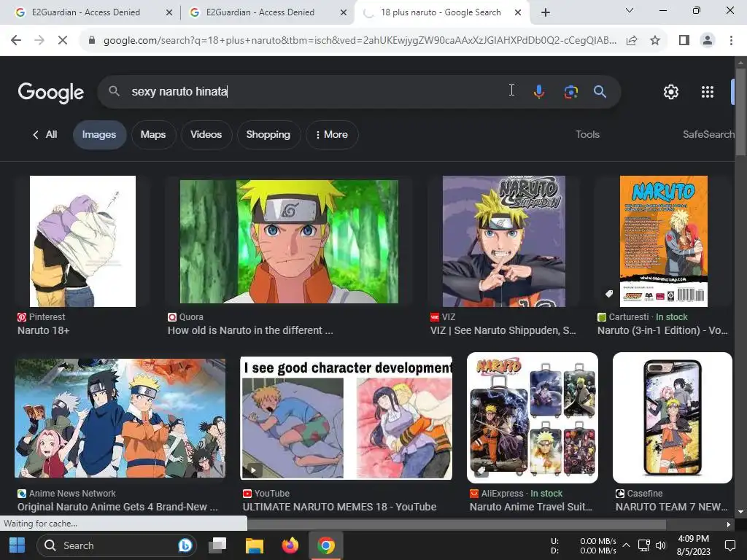This screenshot has width=747, height=560.
Task: Open Bing chat icon in taskbar search
Action: [x=185, y=545]
